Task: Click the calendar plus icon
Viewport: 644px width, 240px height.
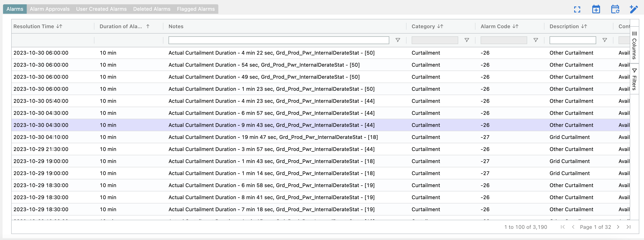Action: (596, 9)
